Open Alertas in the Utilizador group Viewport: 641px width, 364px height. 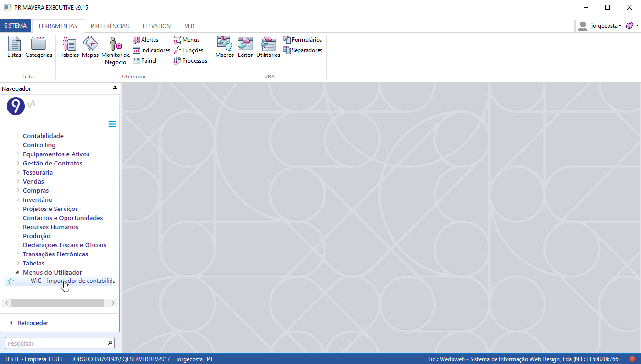point(145,40)
